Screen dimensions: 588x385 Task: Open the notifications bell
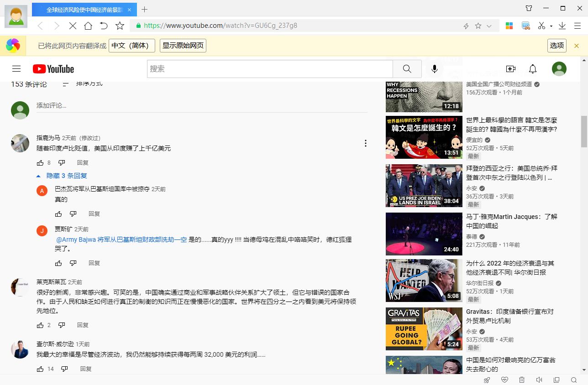pos(533,69)
